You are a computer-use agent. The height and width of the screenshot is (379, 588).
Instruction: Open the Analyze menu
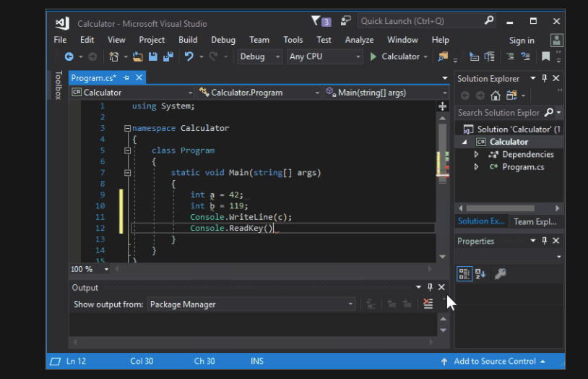click(359, 40)
